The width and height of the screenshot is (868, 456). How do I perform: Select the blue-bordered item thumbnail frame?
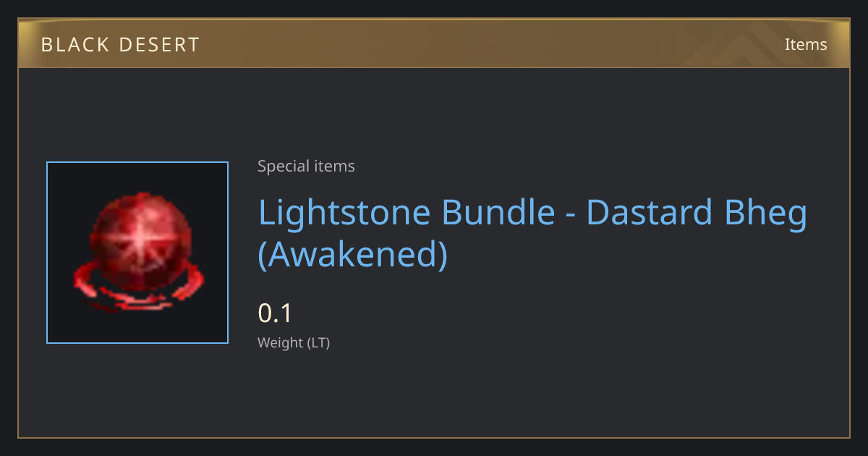coord(137,253)
